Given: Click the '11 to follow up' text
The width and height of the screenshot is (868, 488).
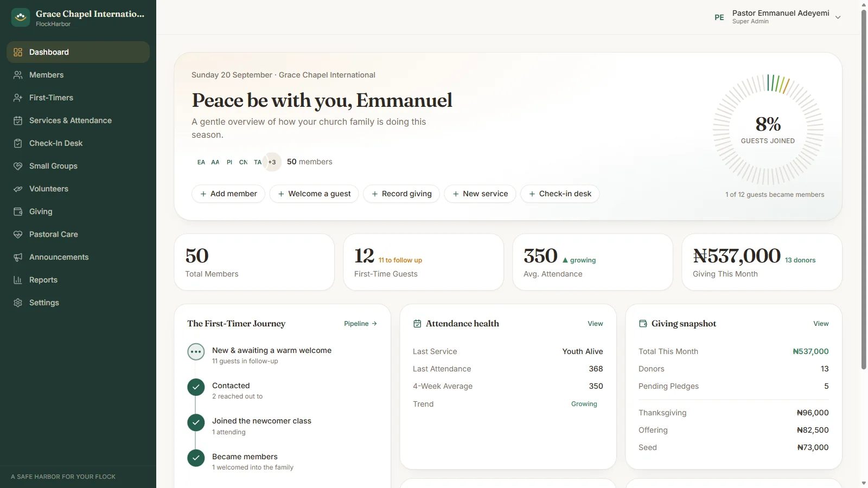Looking at the screenshot, I should 400,260.
